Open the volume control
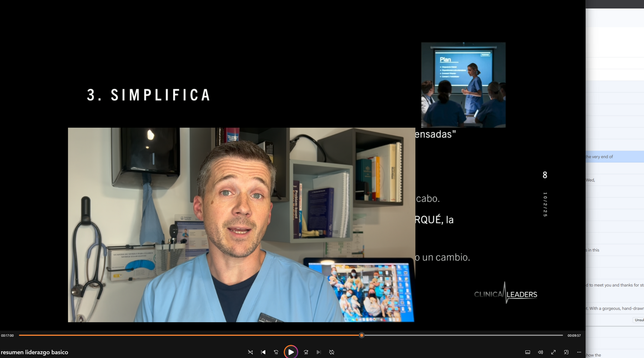Image resolution: width=644 pixels, height=358 pixels. pos(541,352)
